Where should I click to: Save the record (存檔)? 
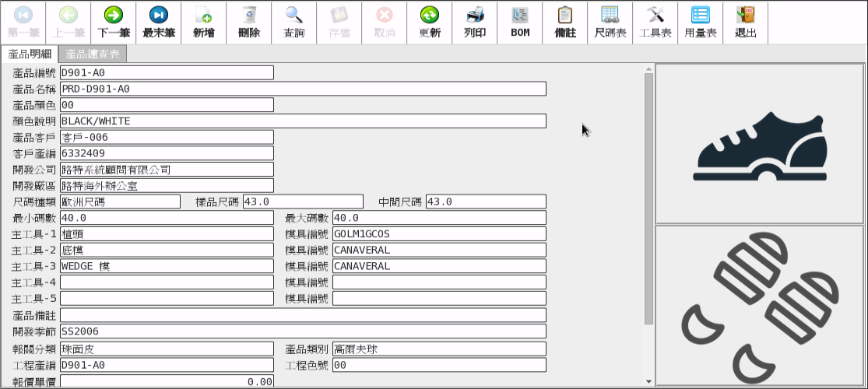pyautogui.click(x=339, y=23)
